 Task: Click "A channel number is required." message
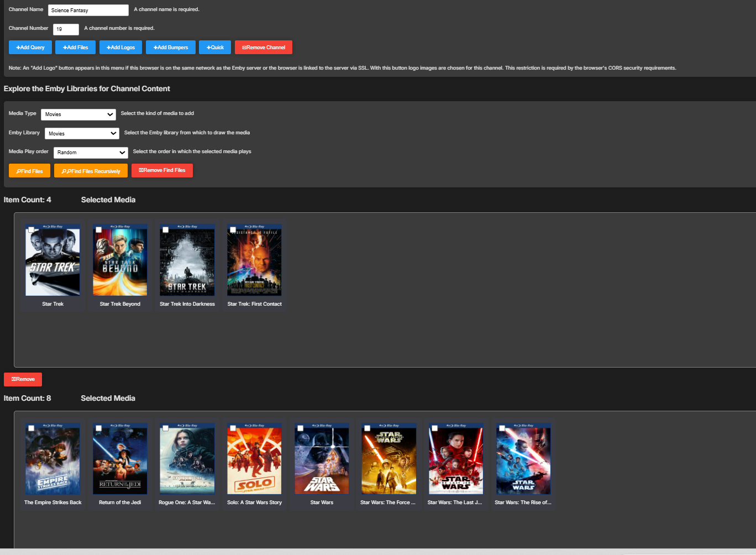119,28
